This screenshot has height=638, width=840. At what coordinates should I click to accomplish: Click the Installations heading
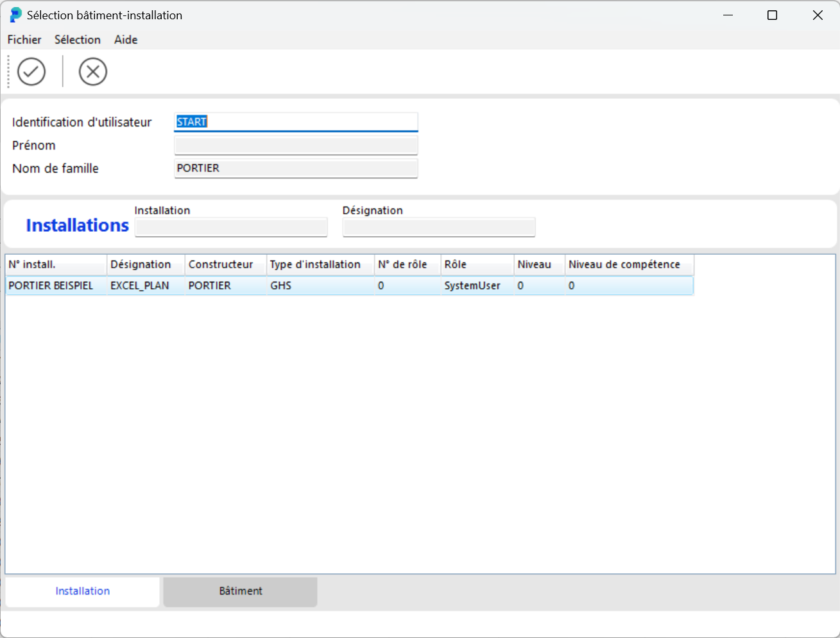(78, 225)
